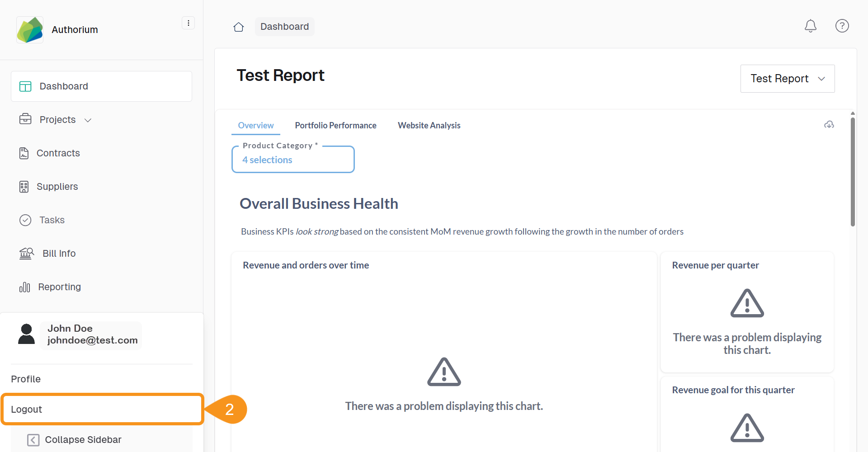Click the help question mark icon

(842, 26)
